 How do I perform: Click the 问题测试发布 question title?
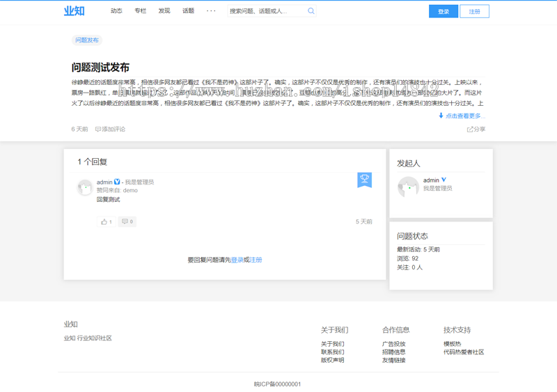click(x=100, y=67)
